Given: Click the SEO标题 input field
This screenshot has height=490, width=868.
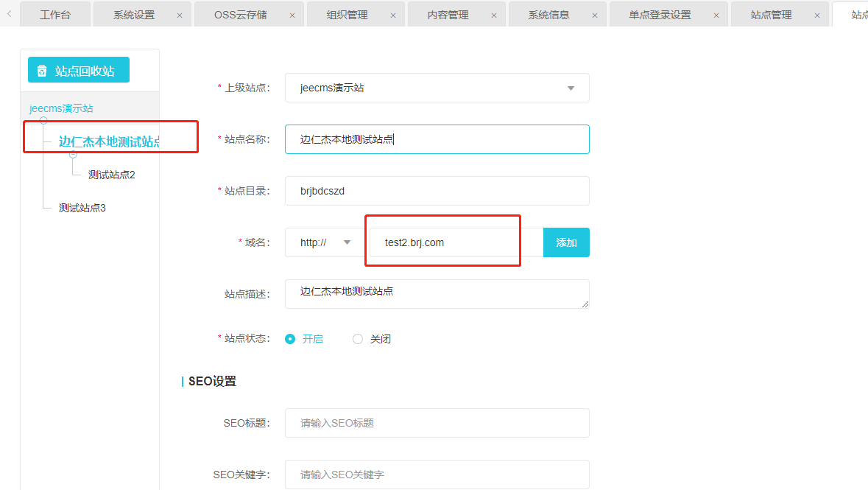Looking at the screenshot, I should pyautogui.click(x=437, y=423).
